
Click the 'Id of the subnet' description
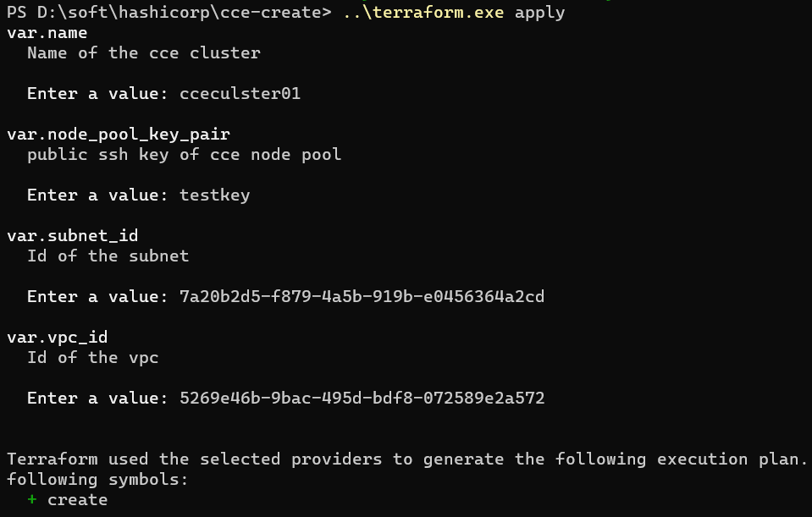point(108,256)
